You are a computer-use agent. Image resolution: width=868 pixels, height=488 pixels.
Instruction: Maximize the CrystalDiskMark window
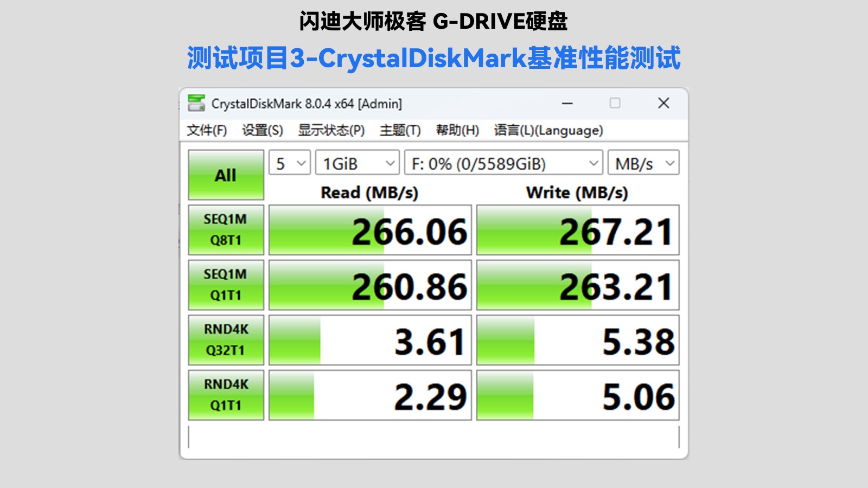[x=615, y=103]
